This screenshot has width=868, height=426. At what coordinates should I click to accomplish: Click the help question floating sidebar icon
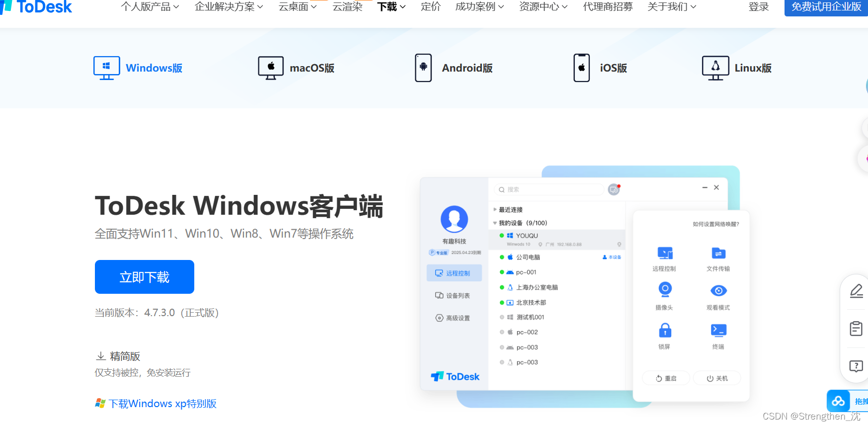point(856,366)
